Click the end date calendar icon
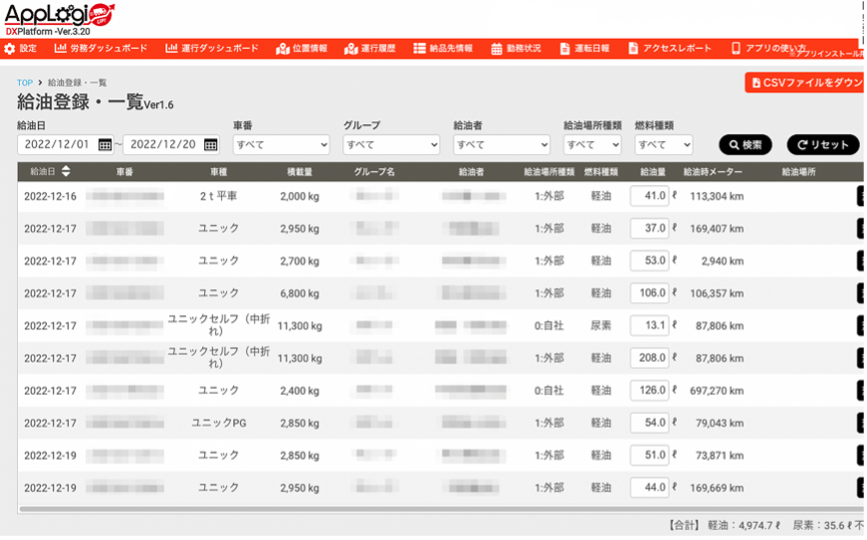 pyautogui.click(x=211, y=145)
